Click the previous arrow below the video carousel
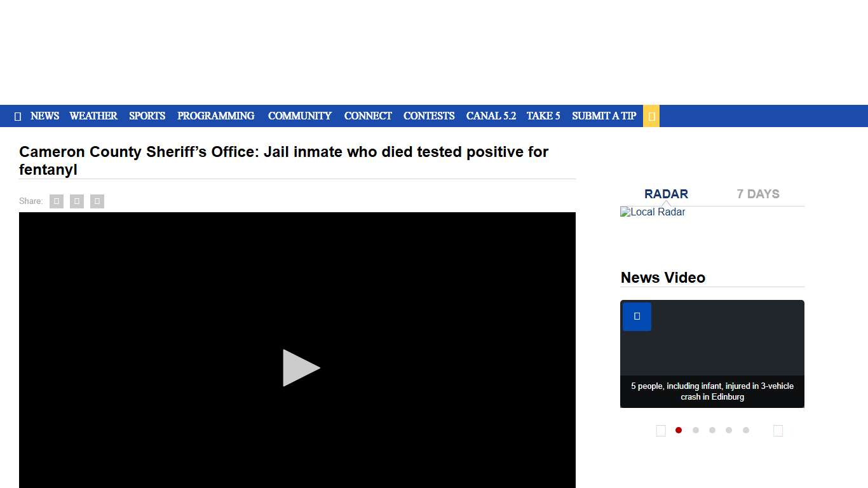Screen dimensions: 868x488 (x=661, y=430)
